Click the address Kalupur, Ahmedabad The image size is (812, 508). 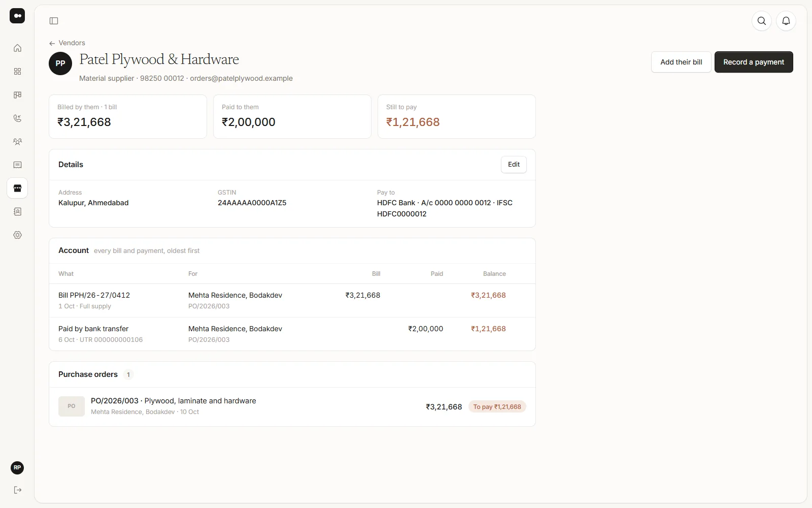(x=93, y=203)
